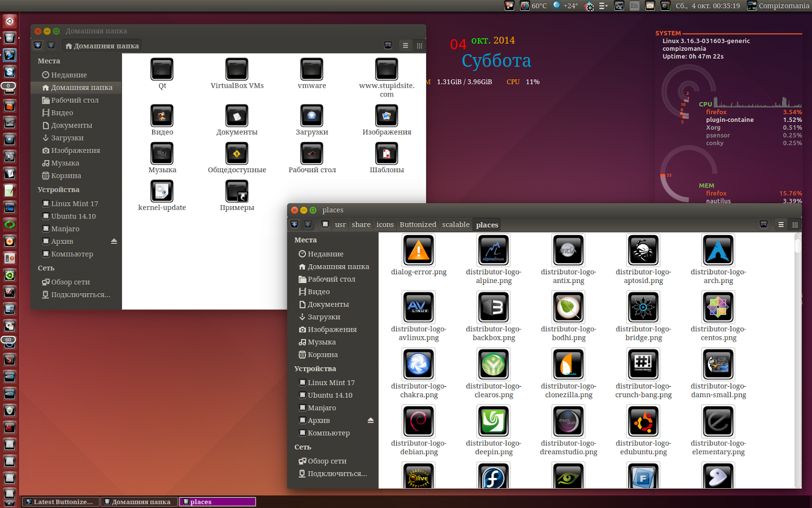The image size is (812, 508).
Task: Switch to 'Домашняя папка' taskbar button
Action: pyautogui.click(x=140, y=502)
